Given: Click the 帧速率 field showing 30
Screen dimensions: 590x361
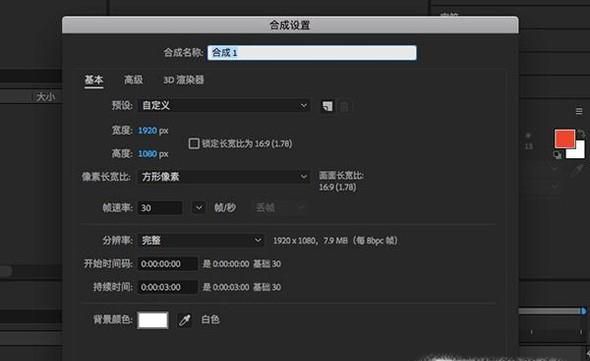Looking at the screenshot, I should click(160, 208).
